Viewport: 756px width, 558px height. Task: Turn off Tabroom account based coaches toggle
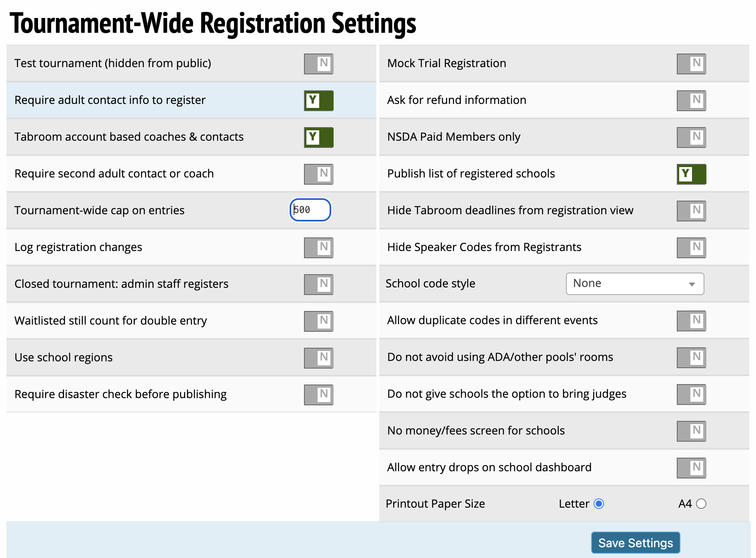point(318,137)
